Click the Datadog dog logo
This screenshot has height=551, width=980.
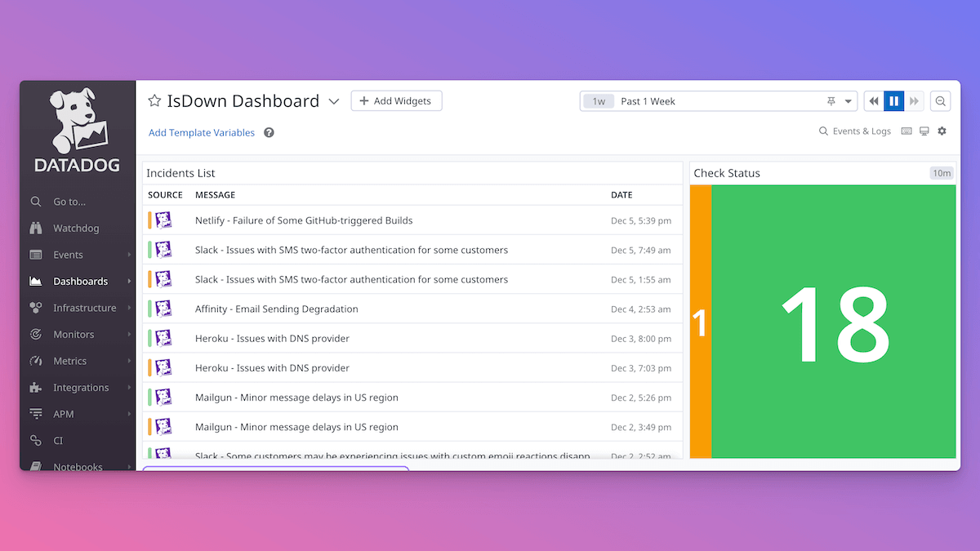(78, 121)
